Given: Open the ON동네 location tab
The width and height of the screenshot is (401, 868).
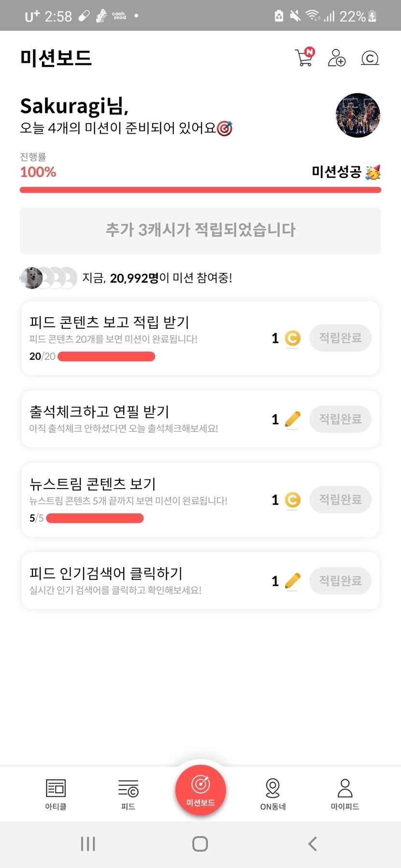Looking at the screenshot, I should point(273,794).
